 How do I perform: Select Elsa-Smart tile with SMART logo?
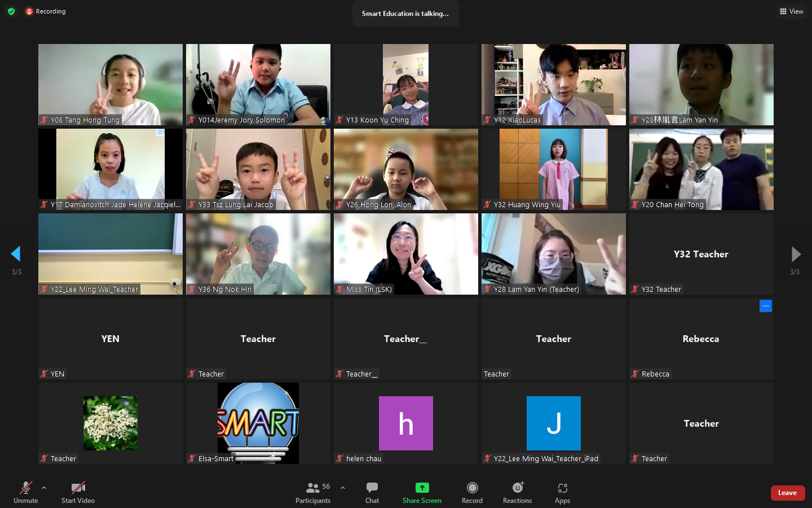pyautogui.click(x=258, y=423)
